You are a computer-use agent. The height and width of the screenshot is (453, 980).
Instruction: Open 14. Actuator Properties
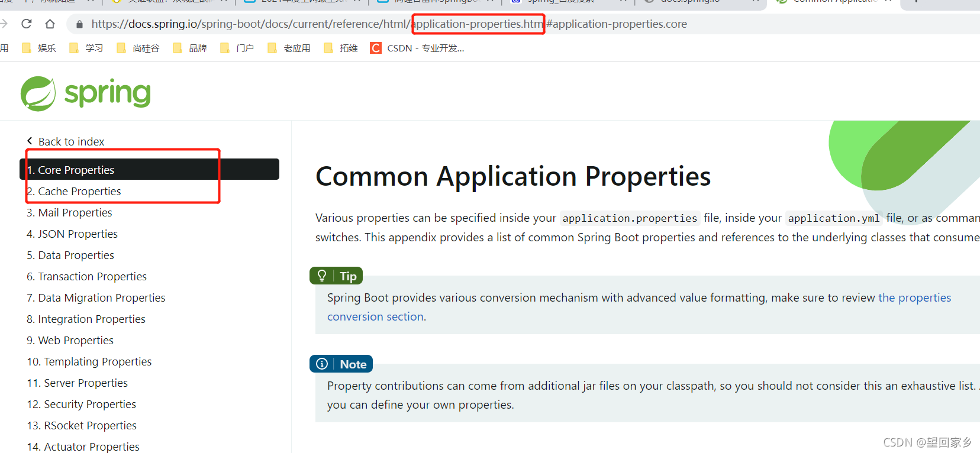(x=83, y=446)
